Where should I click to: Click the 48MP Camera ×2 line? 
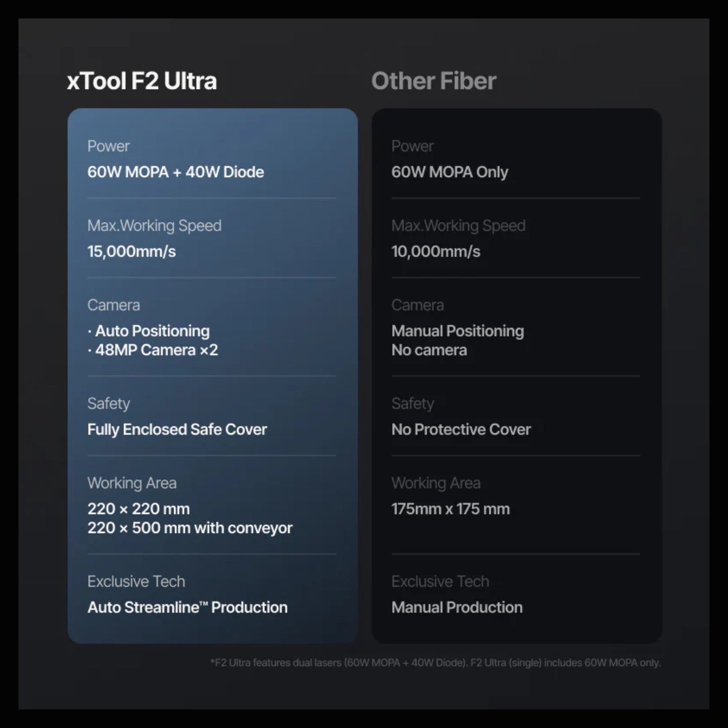click(x=153, y=350)
